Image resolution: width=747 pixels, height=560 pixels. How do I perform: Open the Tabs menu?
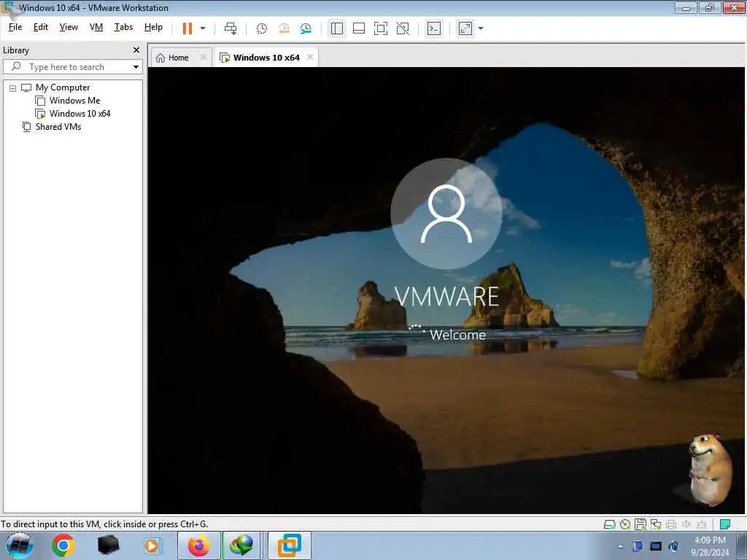(123, 27)
